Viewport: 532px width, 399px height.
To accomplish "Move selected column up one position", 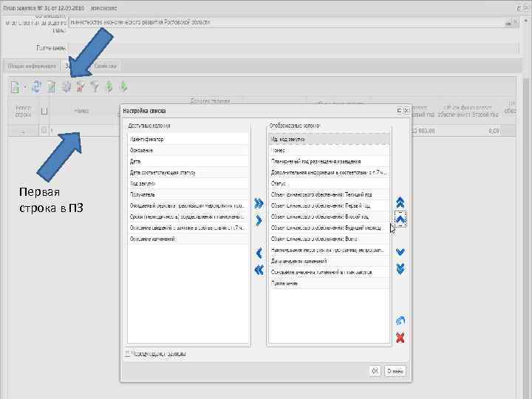I will (x=400, y=219).
